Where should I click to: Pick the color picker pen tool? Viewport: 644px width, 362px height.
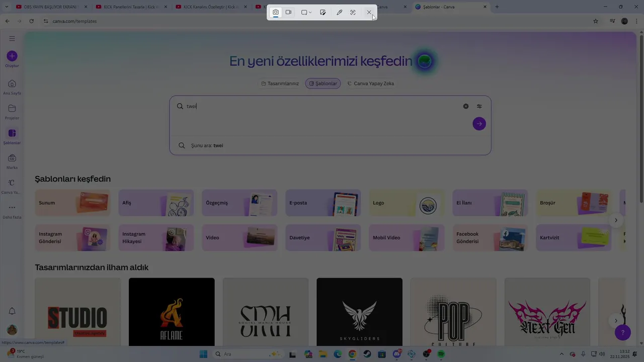click(340, 12)
